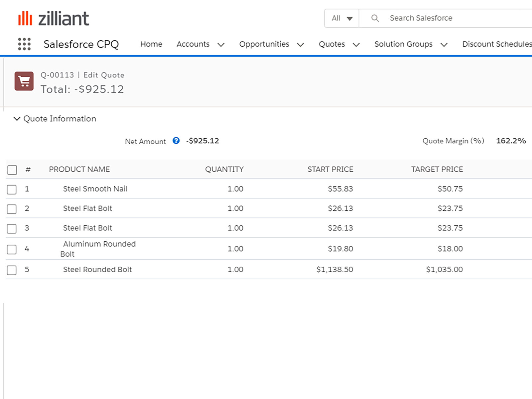Screen dimensions: 532x399
Task: Tick the checkbox for Aluminum Rounded Bolt
Action: click(x=12, y=249)
